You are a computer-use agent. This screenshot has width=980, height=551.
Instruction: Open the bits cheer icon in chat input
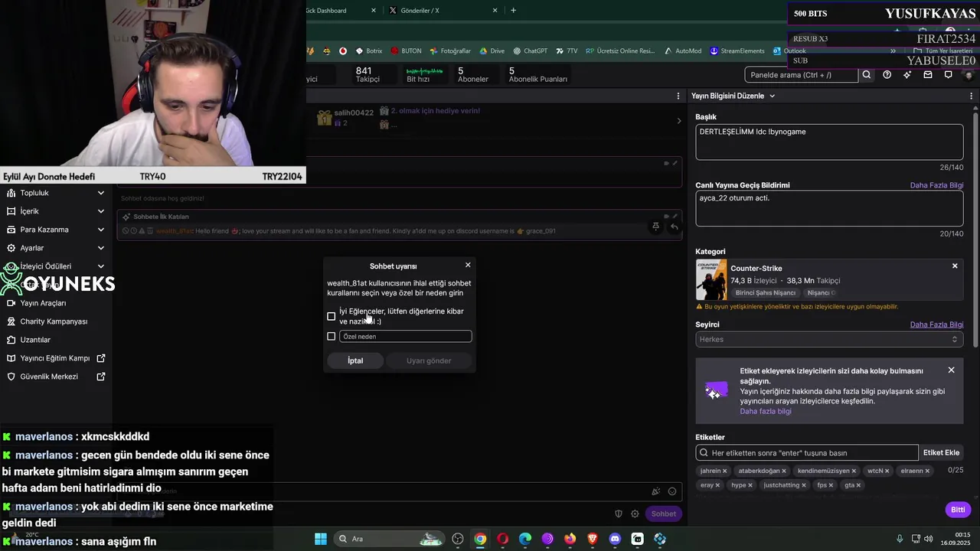click(655, 491)
